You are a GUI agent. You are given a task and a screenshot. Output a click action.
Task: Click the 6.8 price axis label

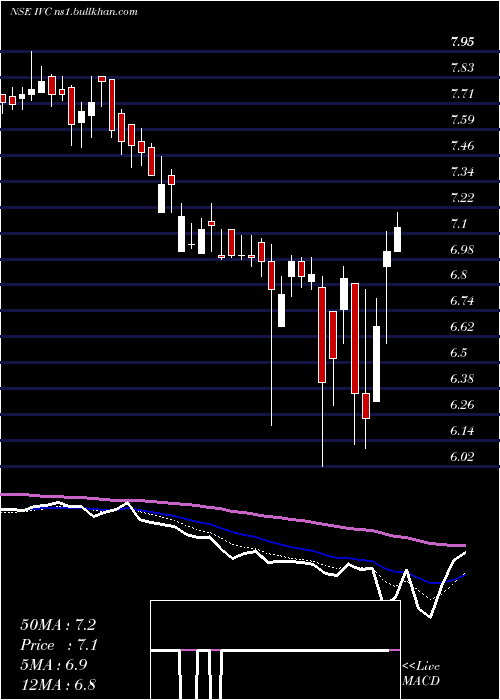click(x=459, y=275)
